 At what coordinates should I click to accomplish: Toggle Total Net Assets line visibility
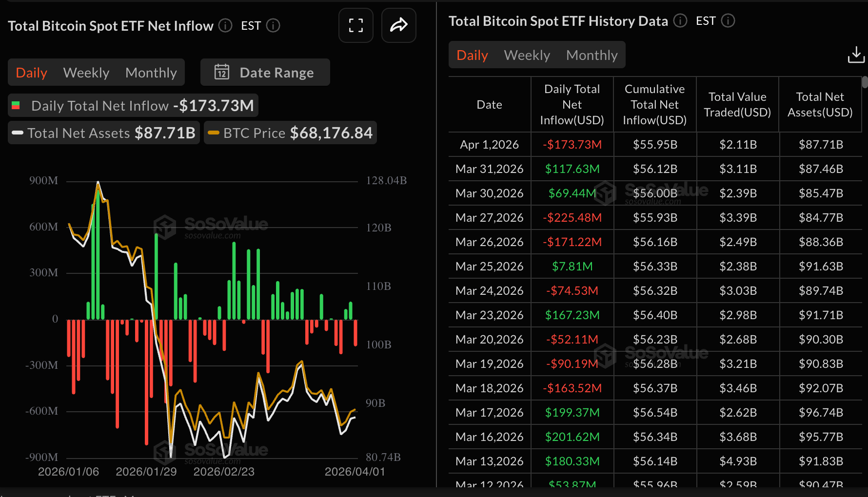[x=104, y=133]
